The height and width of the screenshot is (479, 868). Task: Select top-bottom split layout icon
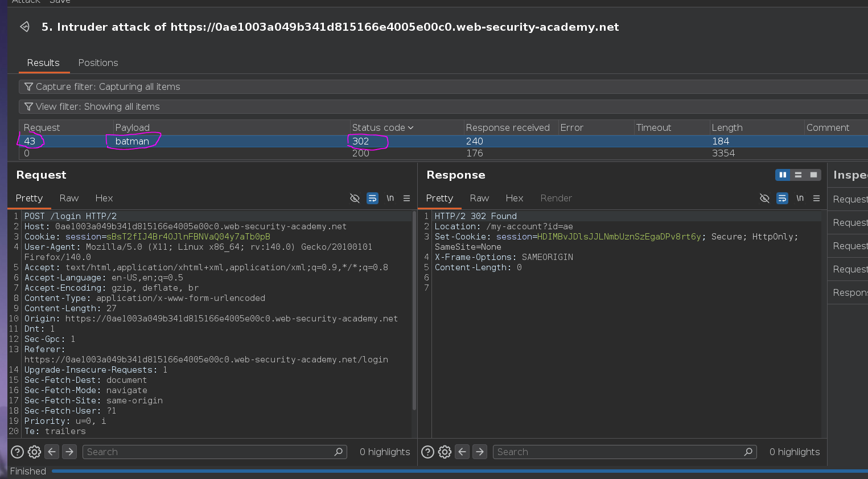point(798,175)
